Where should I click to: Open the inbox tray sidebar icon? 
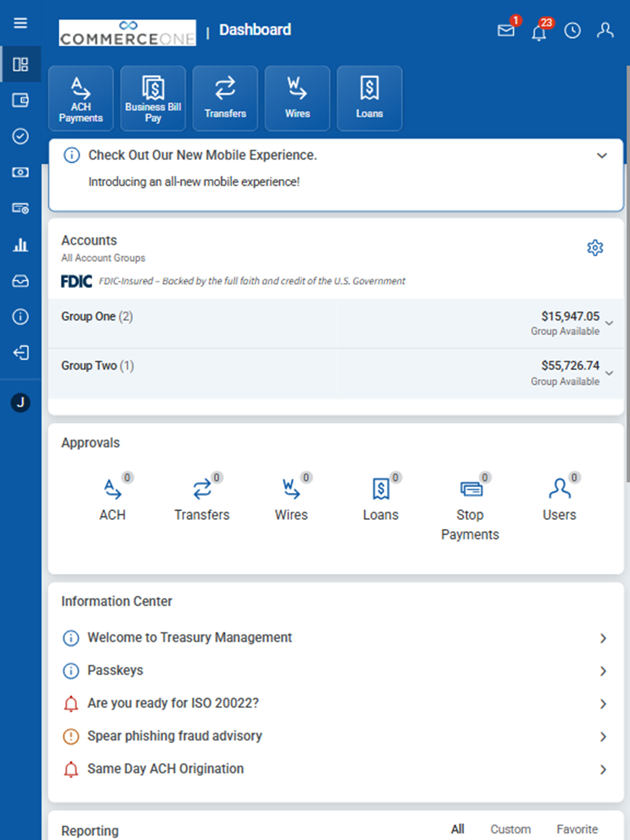click(x=20, y=281)
